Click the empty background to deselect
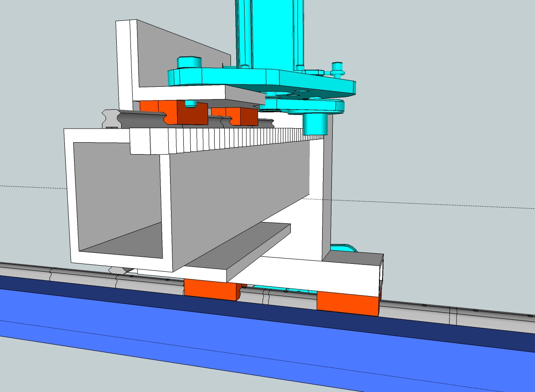Screen dimensions: 535x392 point(441,110)
